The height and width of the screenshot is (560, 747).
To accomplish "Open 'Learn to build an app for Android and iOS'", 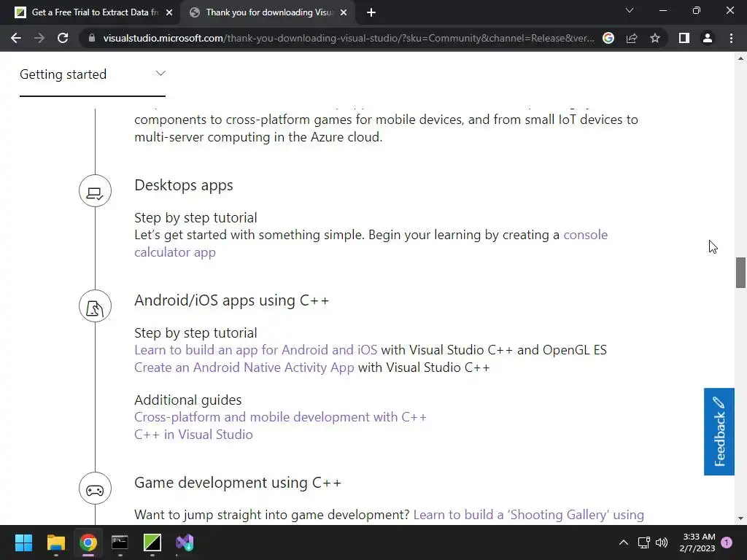I will point(255,350).
